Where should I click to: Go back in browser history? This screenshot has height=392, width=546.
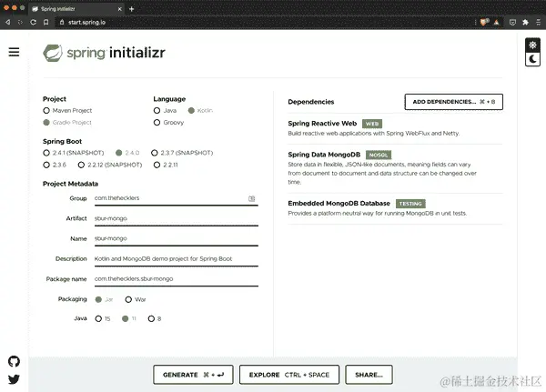click(7, 22)
